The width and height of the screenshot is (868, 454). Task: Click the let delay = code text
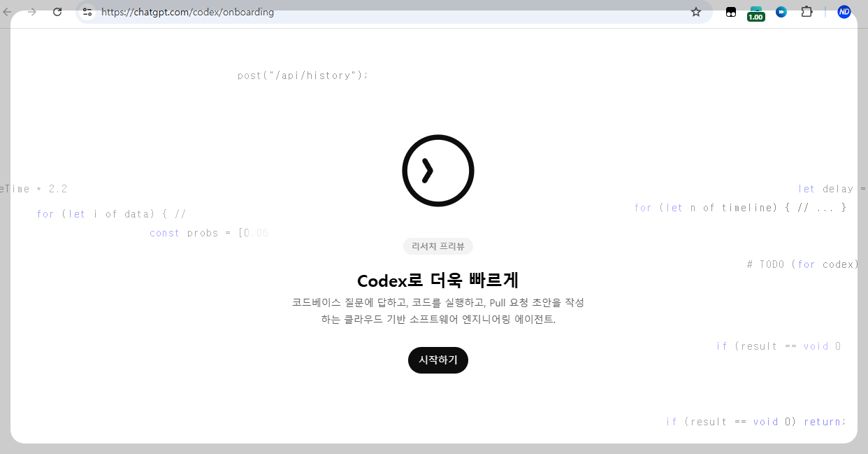[x=832, y=189]
